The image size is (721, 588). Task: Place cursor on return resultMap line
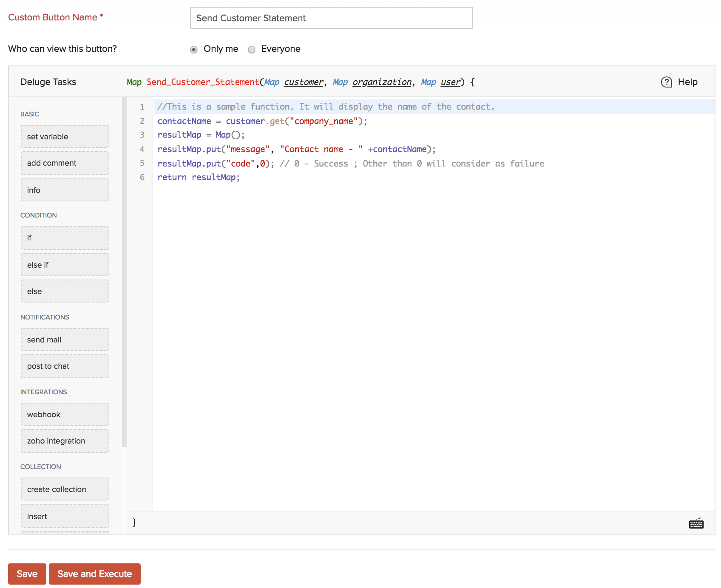199,178
